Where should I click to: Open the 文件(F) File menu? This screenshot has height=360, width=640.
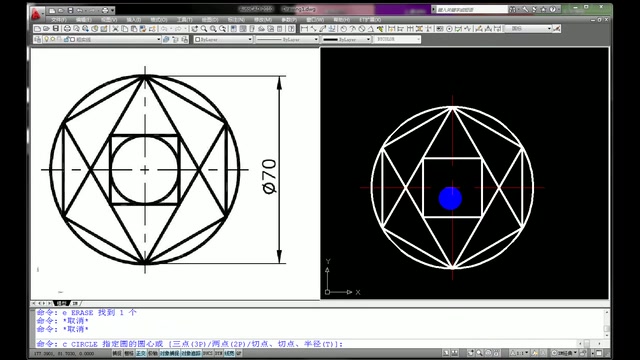[x=59, y=20]
